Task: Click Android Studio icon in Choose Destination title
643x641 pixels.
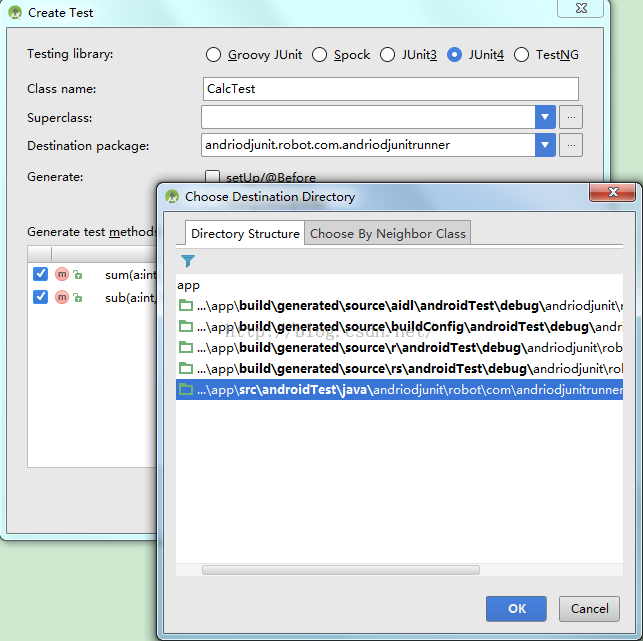Action: pyautogui.click(x=172, y=196)
